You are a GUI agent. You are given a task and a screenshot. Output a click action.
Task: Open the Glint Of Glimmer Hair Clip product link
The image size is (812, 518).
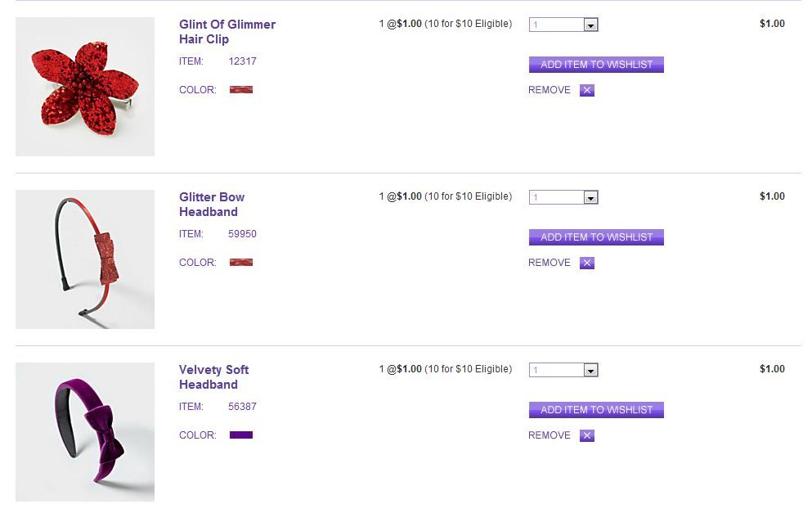227,32
